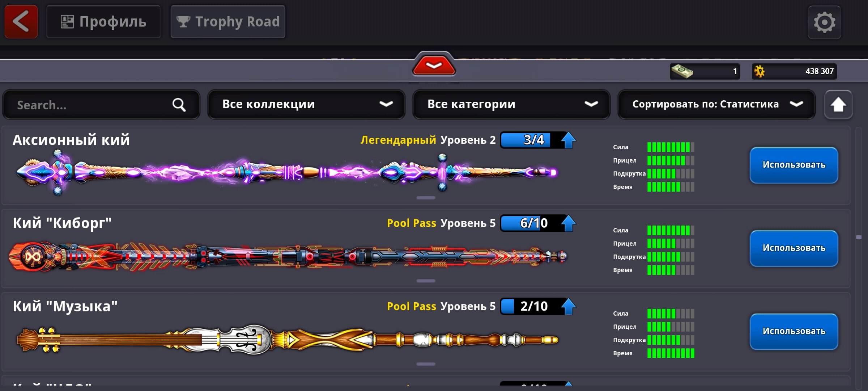Toggle sort direction with the white up arrow

(x=838, y=105)
